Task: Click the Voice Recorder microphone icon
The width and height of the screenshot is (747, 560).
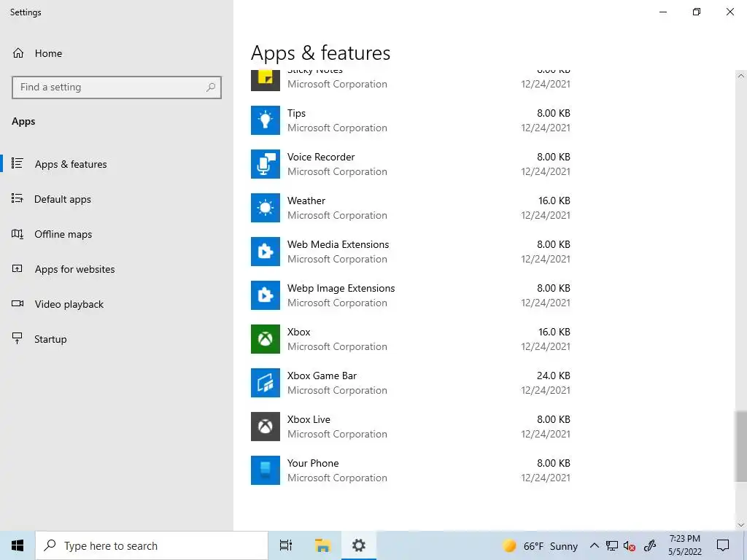Action: coord(266,164)
